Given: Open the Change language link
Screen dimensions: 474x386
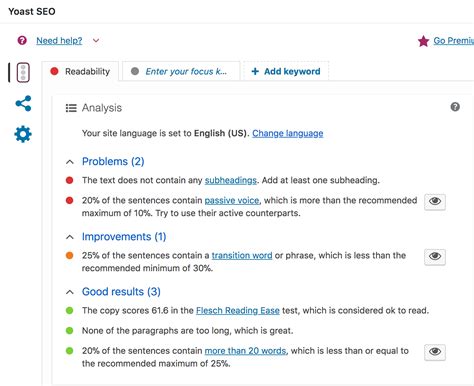Looking at the screenshot, I should click(x=288, y=133).
